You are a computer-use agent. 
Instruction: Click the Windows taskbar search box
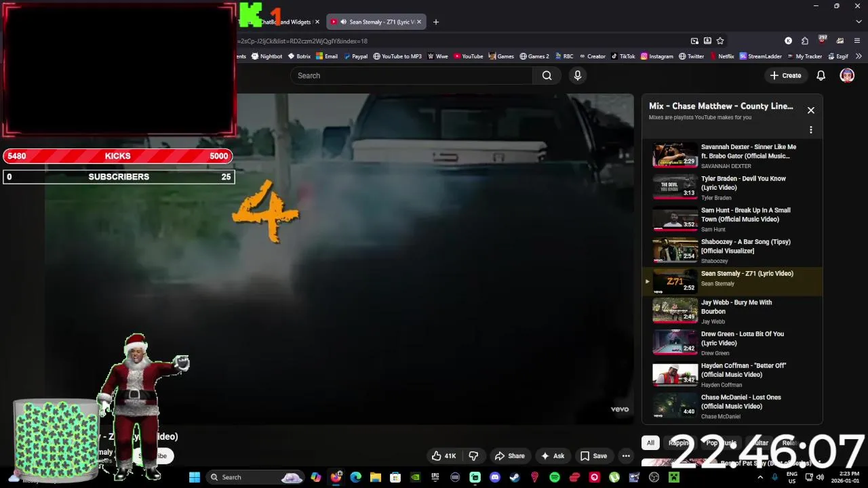tap(254, 477)
